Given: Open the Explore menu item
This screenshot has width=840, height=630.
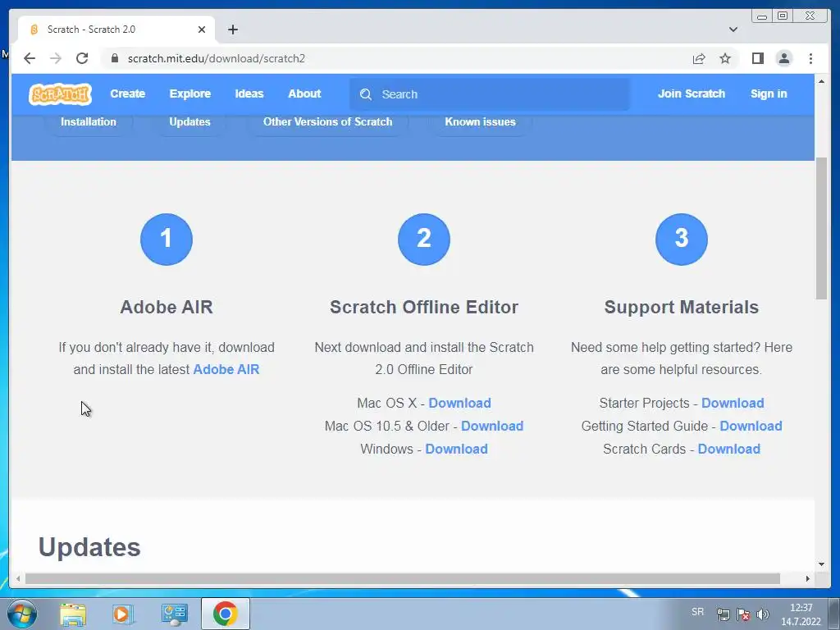Looking at the screenshot, I should tap(190, 94).
